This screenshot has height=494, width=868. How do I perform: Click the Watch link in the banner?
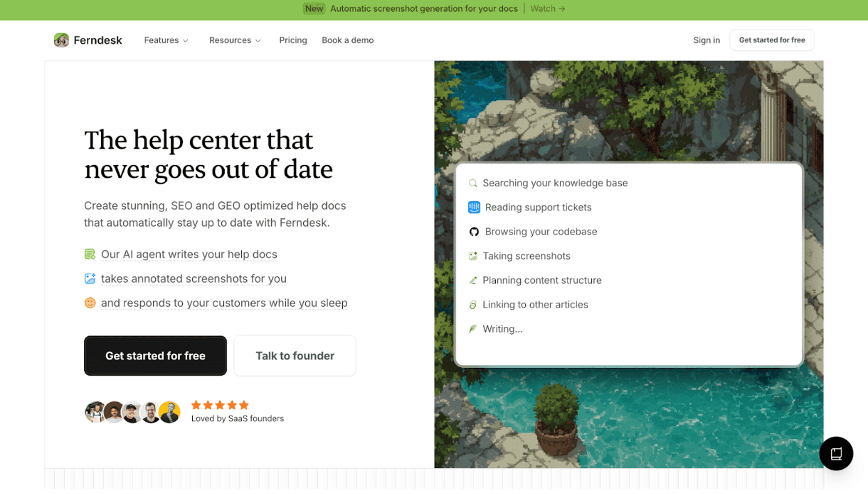(547, 9)
